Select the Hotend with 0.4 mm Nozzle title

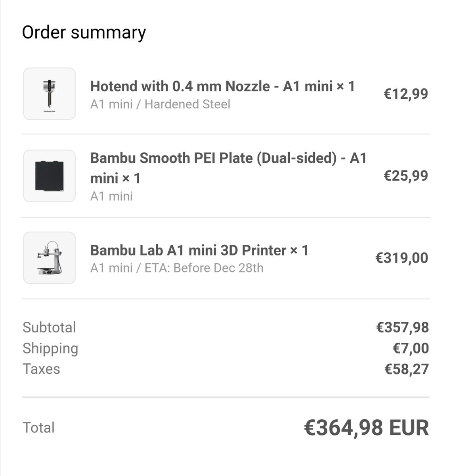(223, 86)
